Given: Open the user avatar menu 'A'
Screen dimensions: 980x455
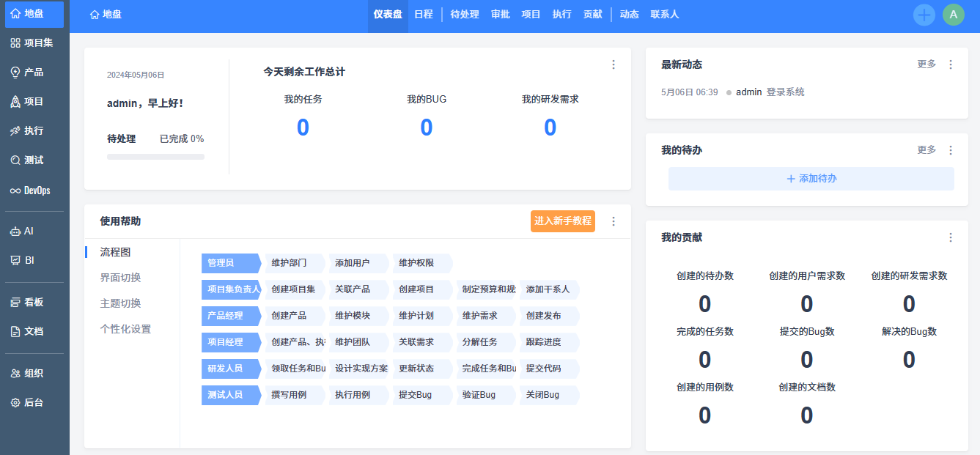Looking at the screenshot, I should pyautogui.click(x=953, y=15).
